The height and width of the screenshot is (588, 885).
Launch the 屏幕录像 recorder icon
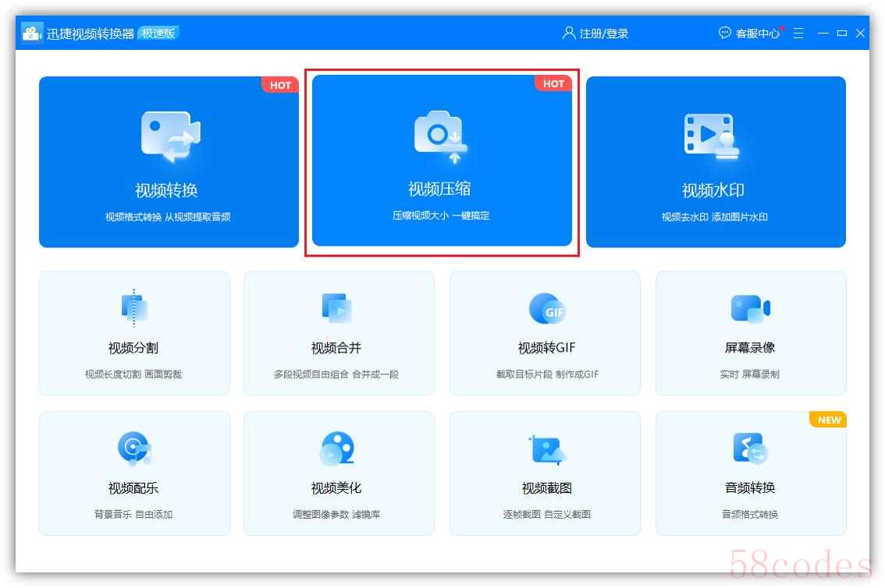click(x=750, y=308)
